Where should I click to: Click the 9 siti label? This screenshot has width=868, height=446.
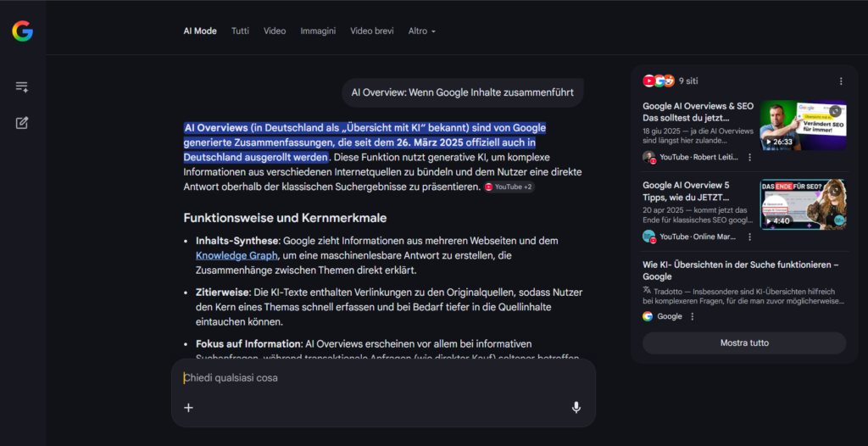coord(688,81)
